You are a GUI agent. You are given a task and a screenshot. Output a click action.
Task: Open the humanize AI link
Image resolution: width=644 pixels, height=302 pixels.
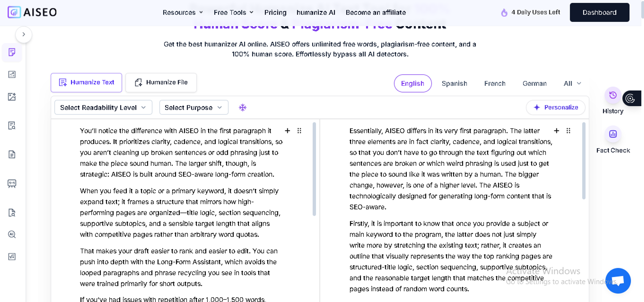316,12
